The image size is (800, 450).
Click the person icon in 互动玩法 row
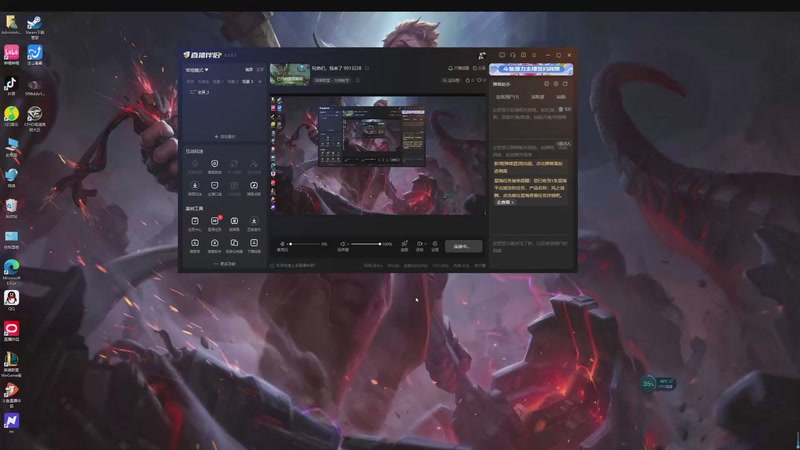pyautogui.click(x=254, y=166)
